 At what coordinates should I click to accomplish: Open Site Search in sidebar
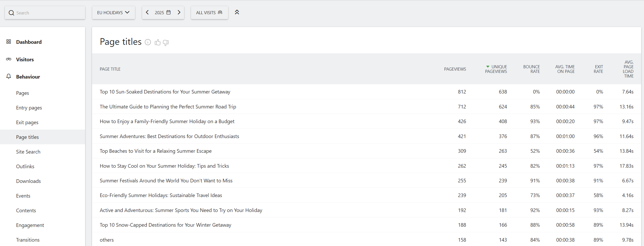tap(28, 152)
